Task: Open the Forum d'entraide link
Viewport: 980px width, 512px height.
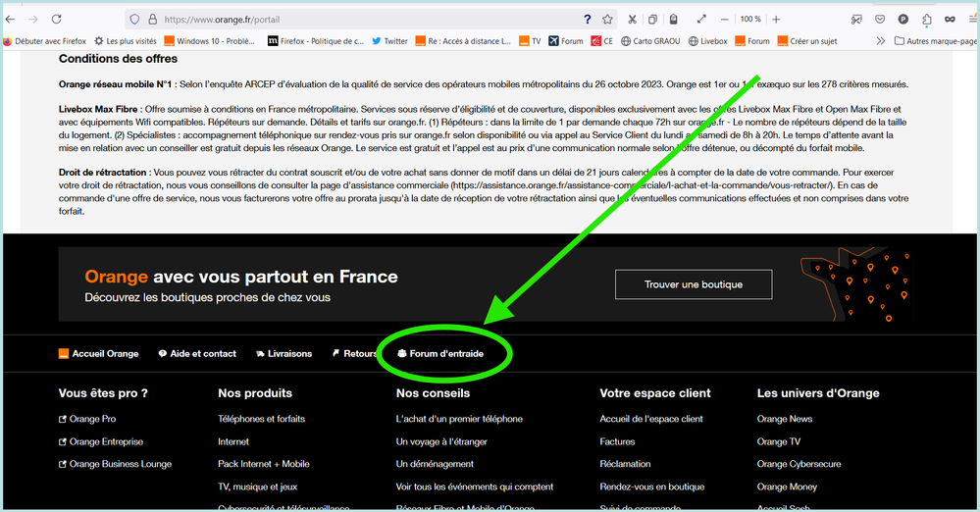Action: click(x=440, y=354)
